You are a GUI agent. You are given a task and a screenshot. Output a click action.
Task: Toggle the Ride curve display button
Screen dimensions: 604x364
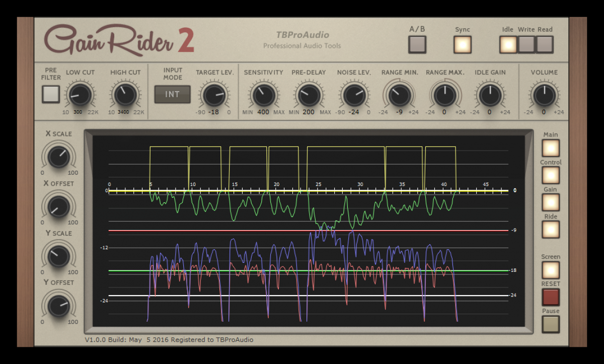pyautogui.click(x=550, y=230)
